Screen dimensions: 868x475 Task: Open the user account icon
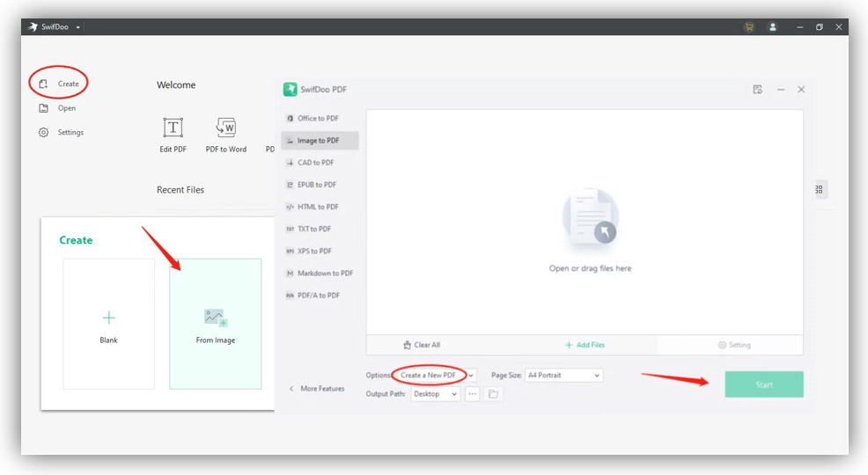point(773,27)
